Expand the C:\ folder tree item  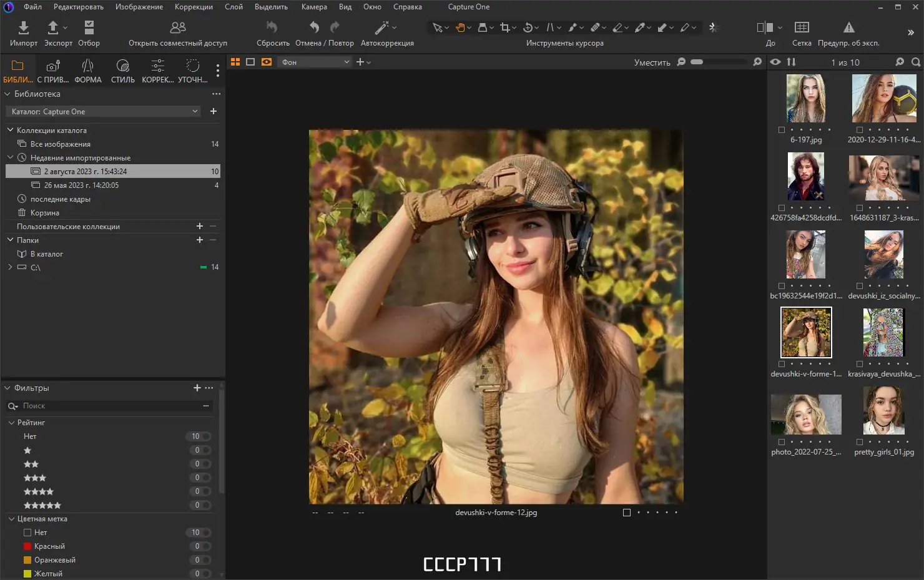pyautogui.click(x=10, y=267)
